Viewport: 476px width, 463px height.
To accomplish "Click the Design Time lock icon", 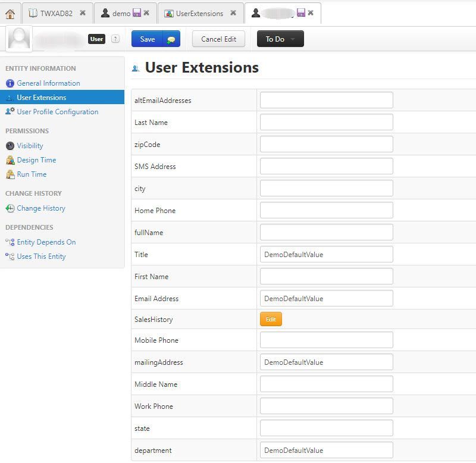I will (x=10, y=160).
